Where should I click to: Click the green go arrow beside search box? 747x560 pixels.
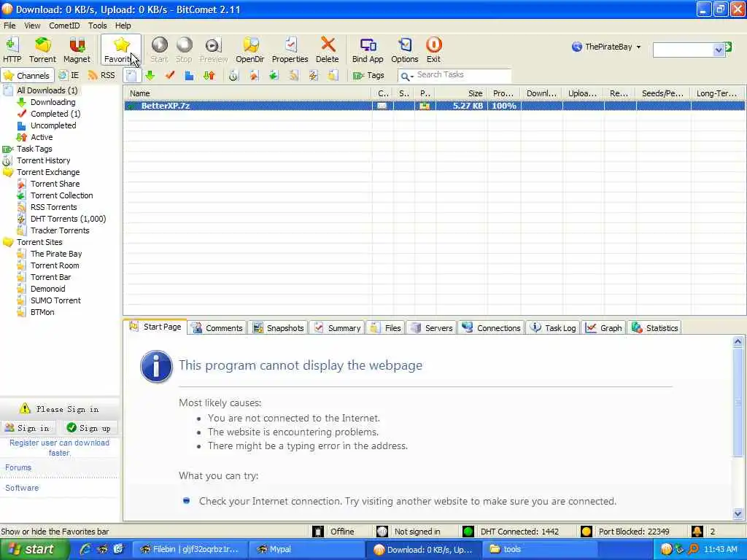[x=729, y=47]
